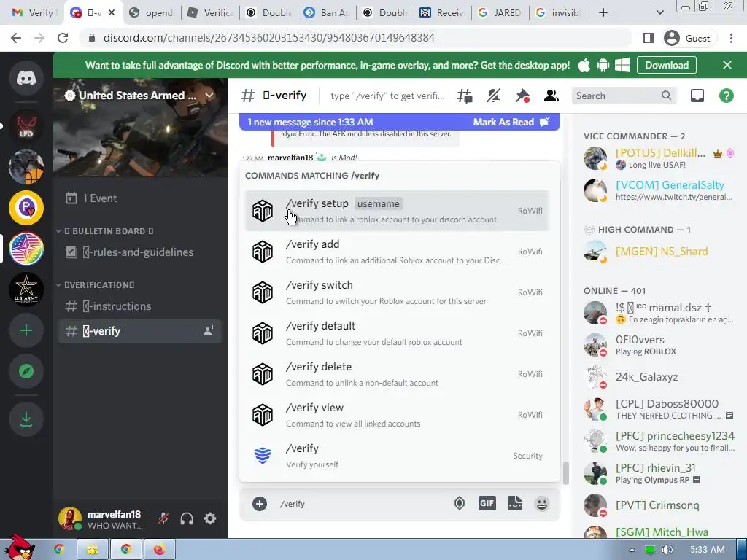The image size is (747, 560).
Task: Click chat messages scrollbar
Action: point(565,473)
